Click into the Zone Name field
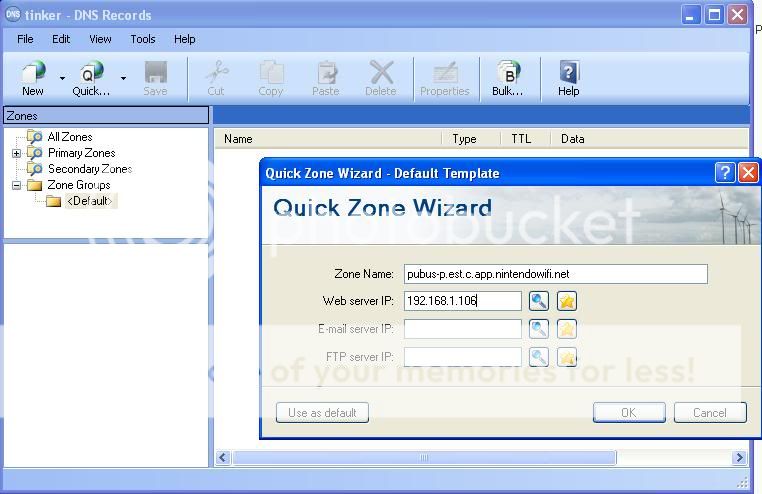Screen dimensions: 762x494 tap(555, 274)
